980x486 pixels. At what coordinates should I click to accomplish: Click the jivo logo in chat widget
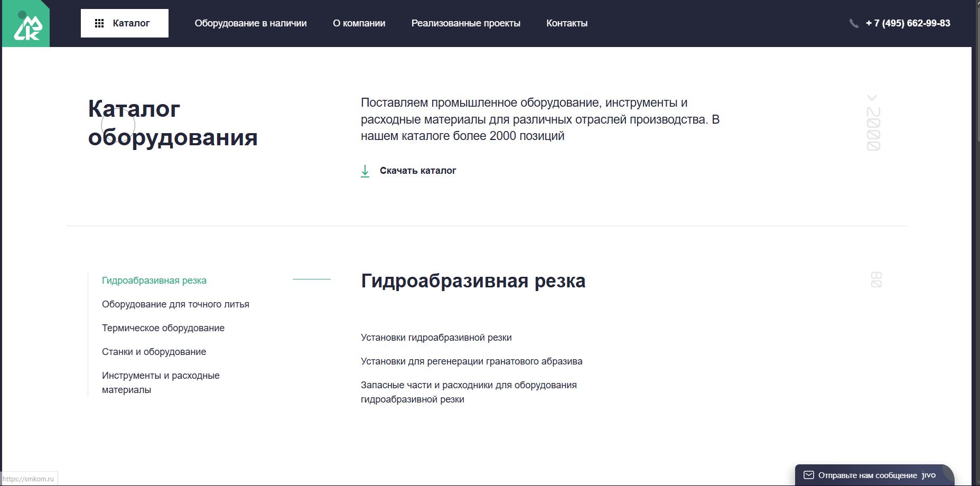pos(929,475)
